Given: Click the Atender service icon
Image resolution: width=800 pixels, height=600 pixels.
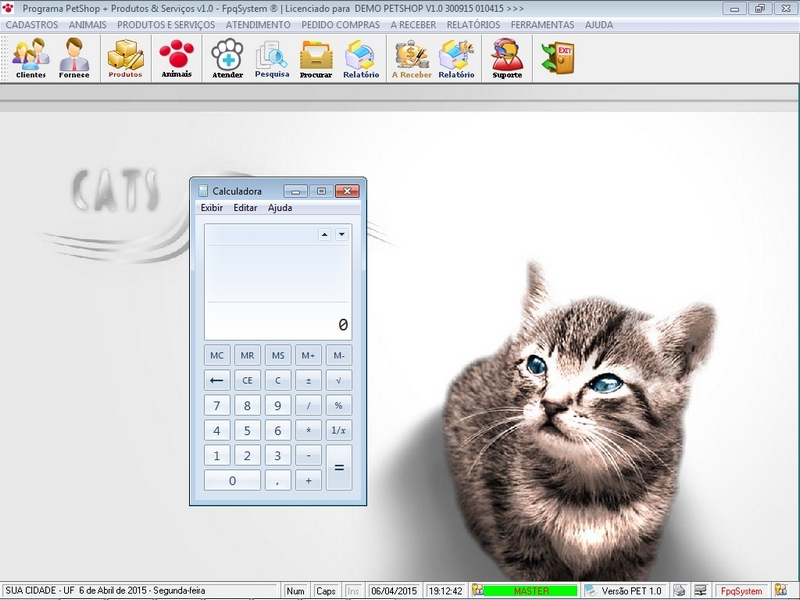Looking at the screenshot, I should pos(228,58).
